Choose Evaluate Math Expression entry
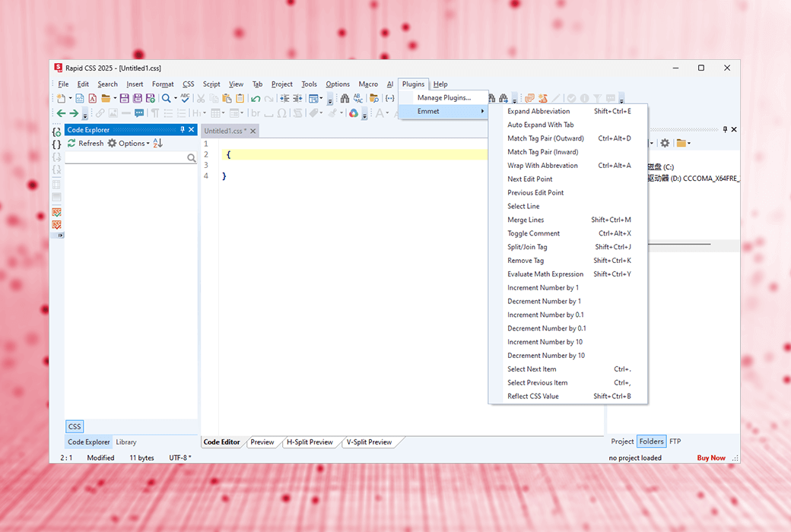791x532 pixels. pos(568,274)
